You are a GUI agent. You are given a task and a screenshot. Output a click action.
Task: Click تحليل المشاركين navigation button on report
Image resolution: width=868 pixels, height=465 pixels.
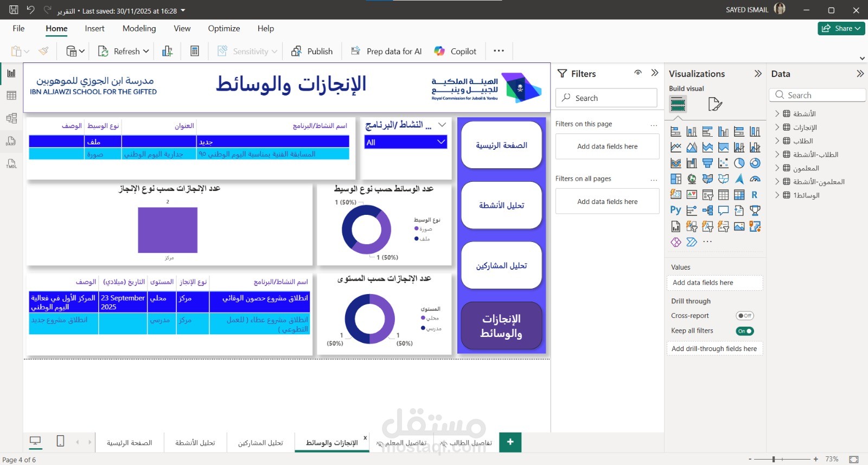(x=501, y=265)
